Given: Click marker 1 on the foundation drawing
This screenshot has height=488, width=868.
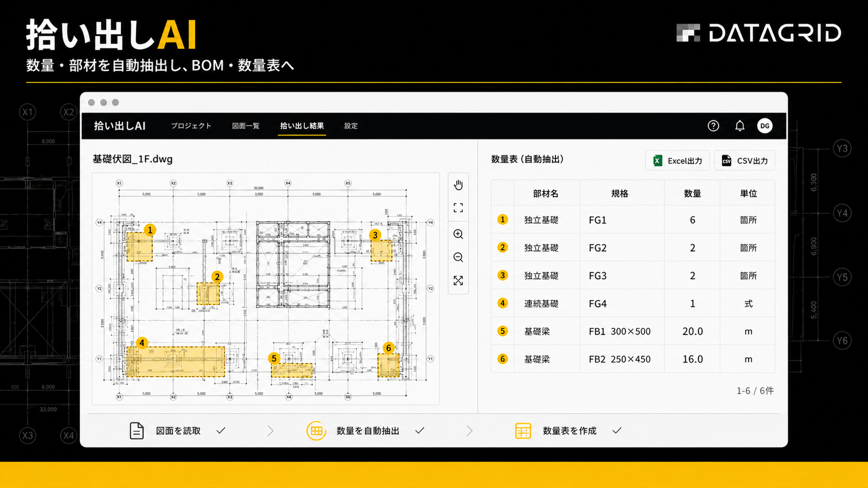Looking at the screenshot, I should (x=150, y=230).
